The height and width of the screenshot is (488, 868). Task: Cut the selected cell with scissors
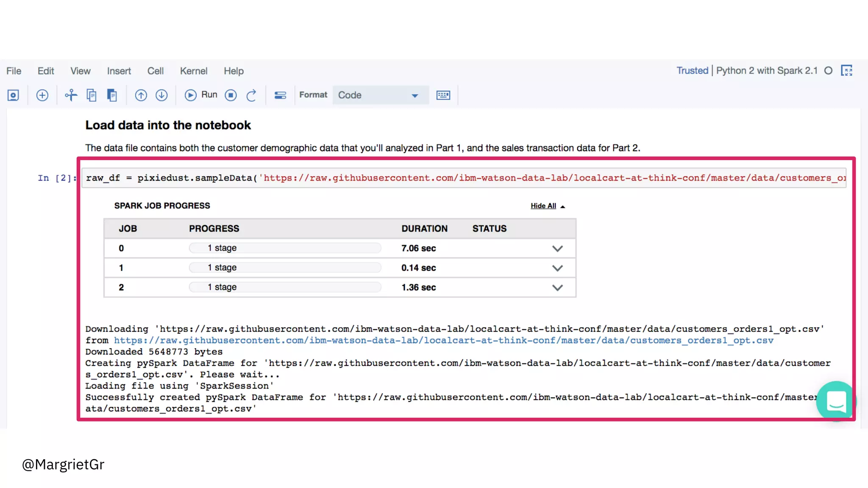pos(71,95)
